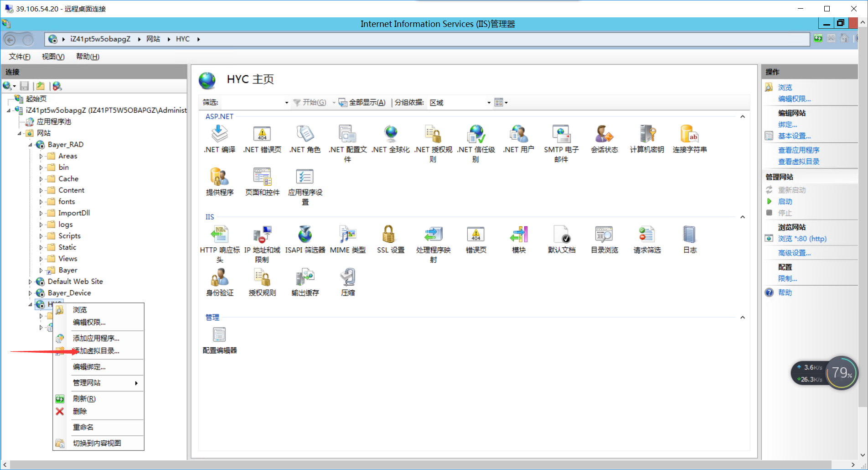Open the ISAPI 筛选器 icon
Image resolution: width=868 pixels, height=470 pixels.
pyautogui.click(x=305, y=235)
